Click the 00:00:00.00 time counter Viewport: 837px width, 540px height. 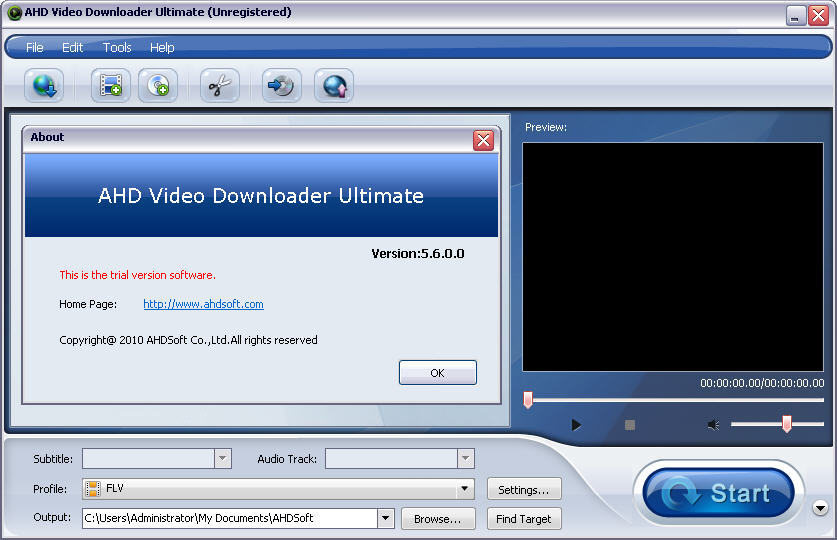pyautogui.click(x=762, y=383)
